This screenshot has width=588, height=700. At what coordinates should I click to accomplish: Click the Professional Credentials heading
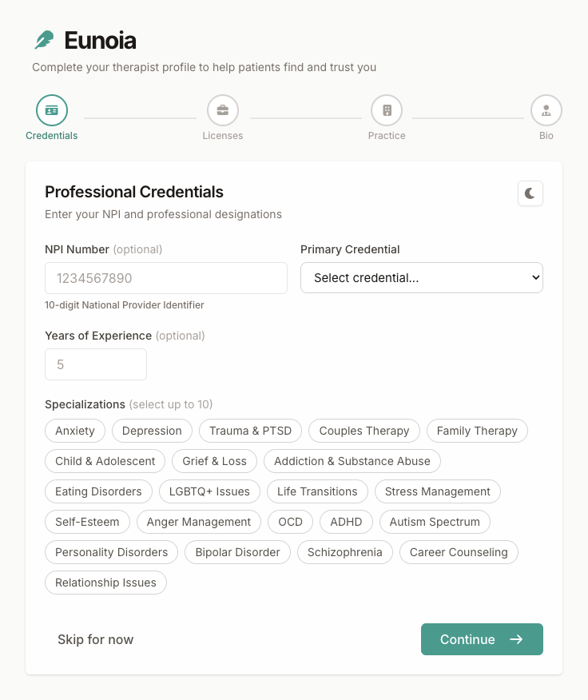click(134, 192)
